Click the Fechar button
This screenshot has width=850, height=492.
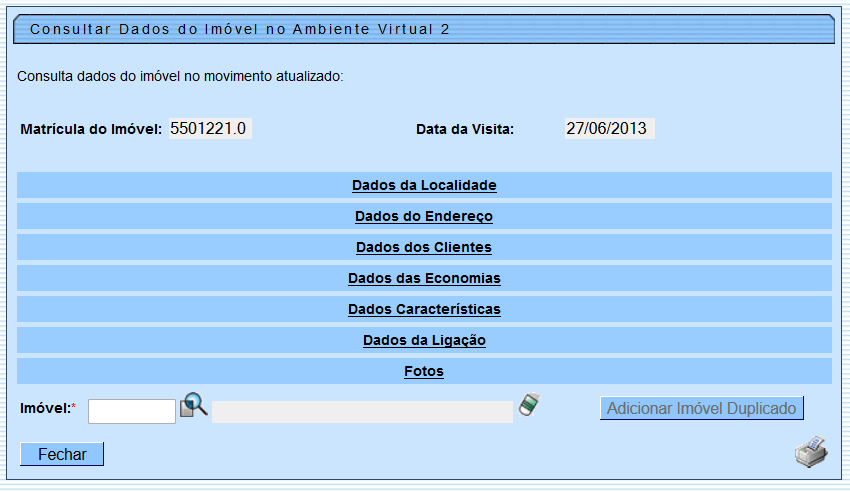tap(62, 454)
